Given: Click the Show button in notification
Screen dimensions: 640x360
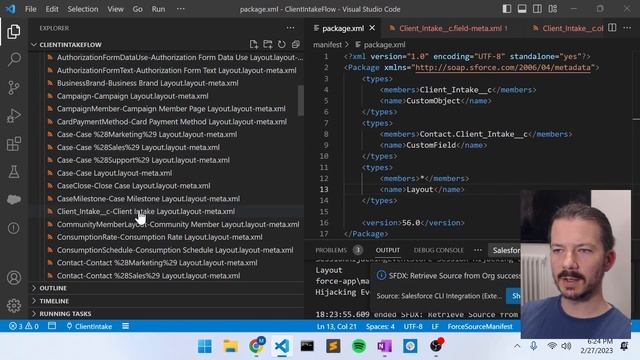Looking at the screenshot, I should pos(514,296).
